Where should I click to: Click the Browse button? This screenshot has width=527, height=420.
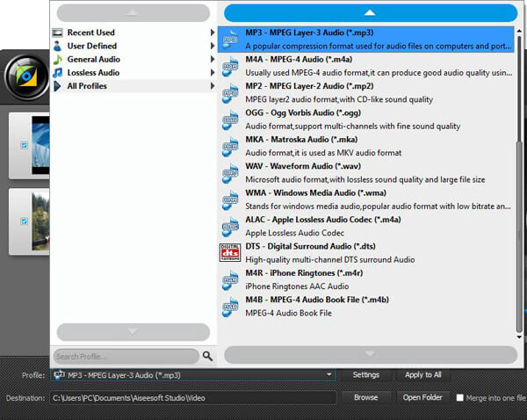tap(365, 397)
